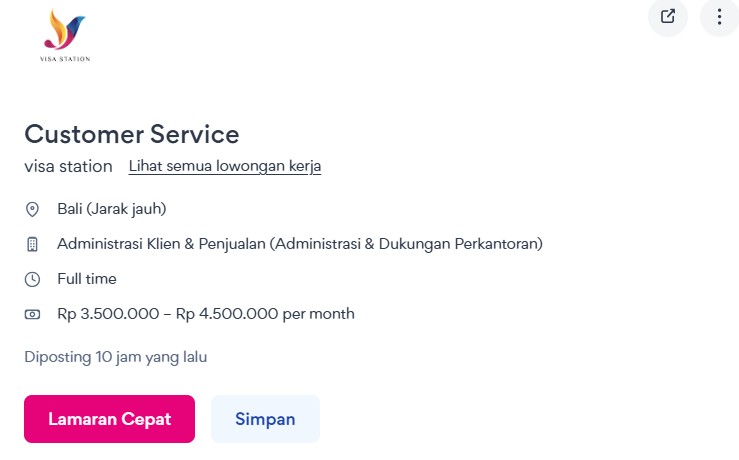
Task: Click the clock work-type icon
Action: [x=33, y=279]
